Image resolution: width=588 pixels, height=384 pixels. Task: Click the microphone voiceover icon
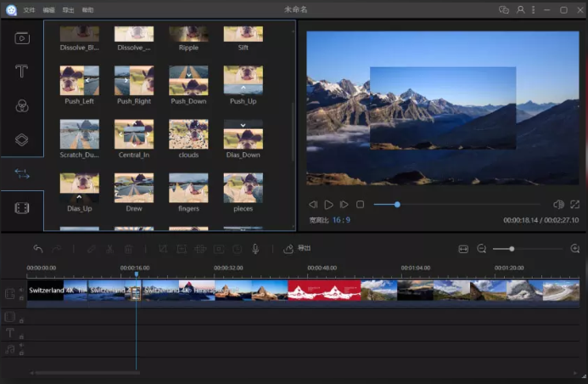(255, 249)
